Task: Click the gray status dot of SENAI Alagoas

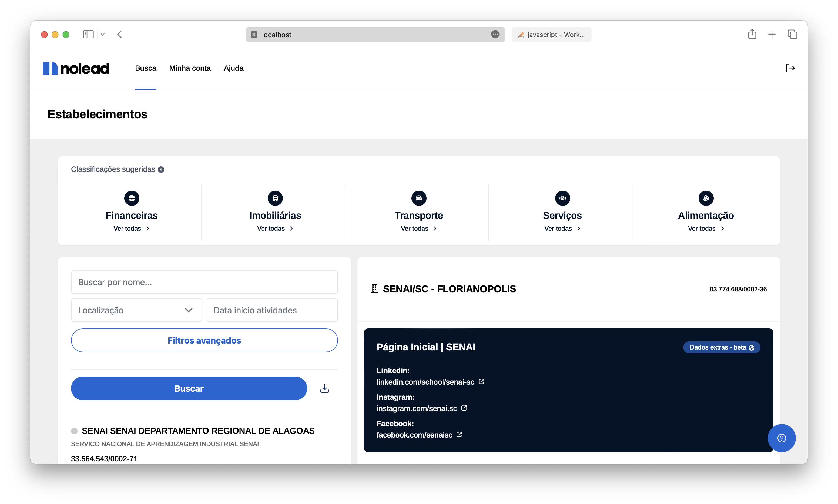Action: (x=74, y=431)
